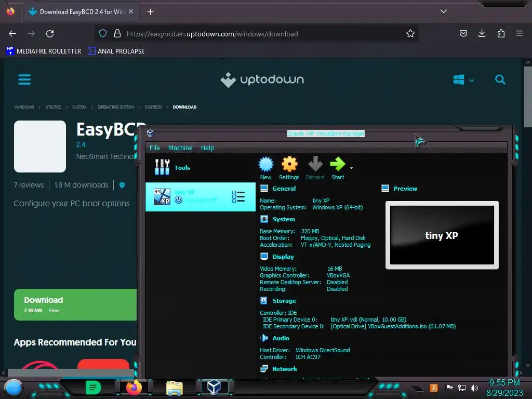Open the green notes app on taskbar
Viewport: 532px width, 399px height.
click(x=93, y=388)
